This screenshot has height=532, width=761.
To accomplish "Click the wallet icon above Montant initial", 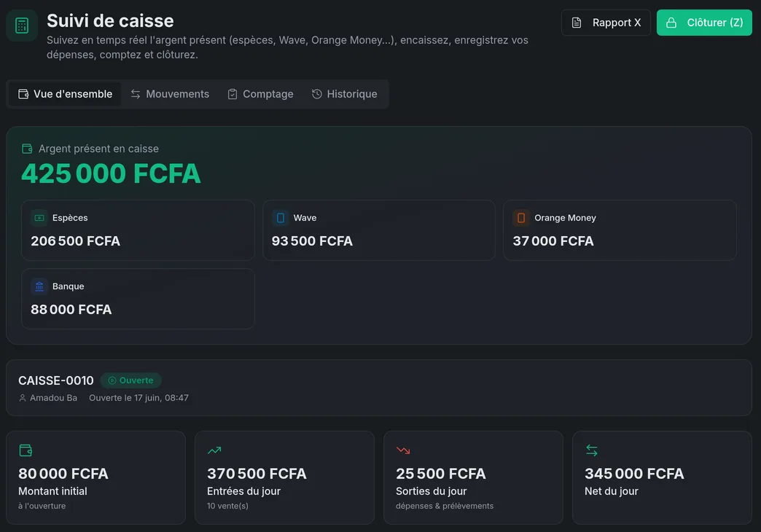I will tap(26, 450).
